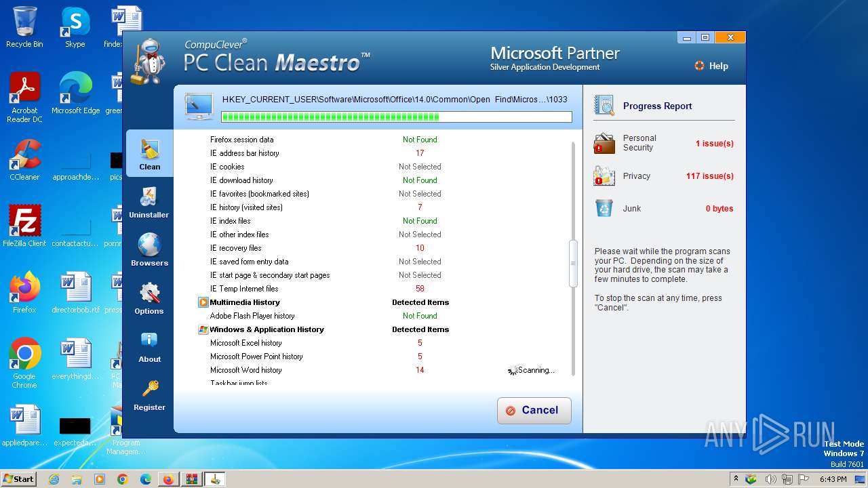Open the Register section

(x=149, y=395)
